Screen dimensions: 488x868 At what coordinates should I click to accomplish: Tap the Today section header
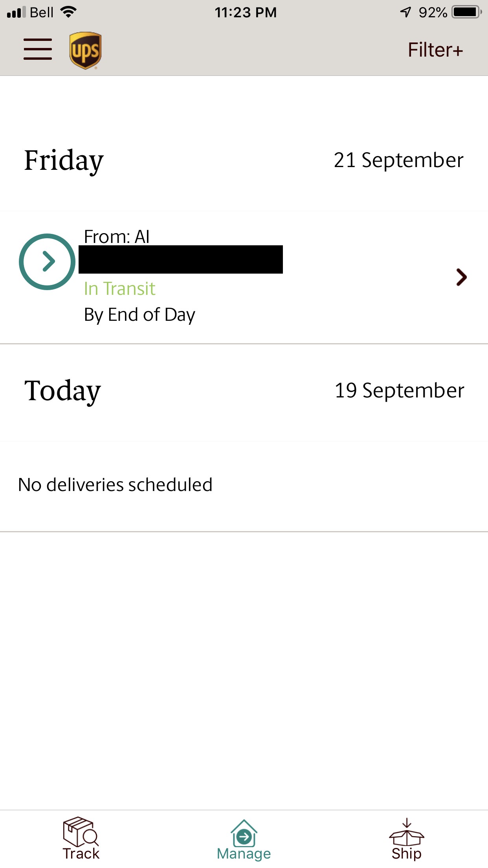pos(62,391)
